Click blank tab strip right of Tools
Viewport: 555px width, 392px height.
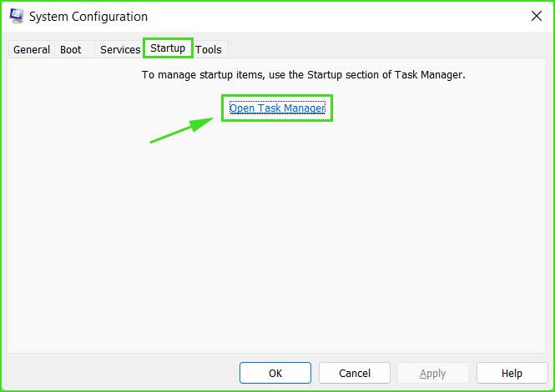387,49
